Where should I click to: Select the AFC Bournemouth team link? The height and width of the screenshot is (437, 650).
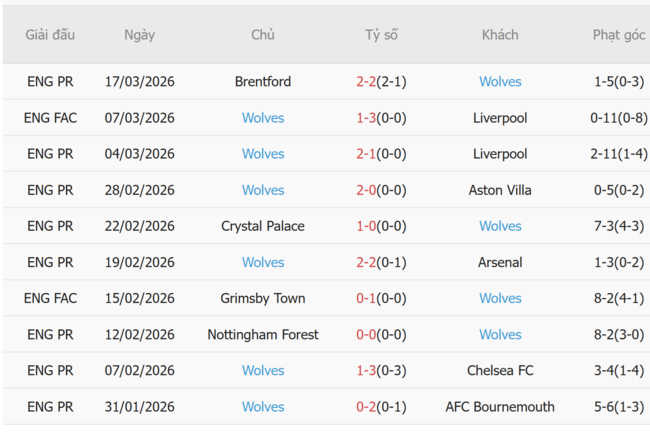coord(500,406)
